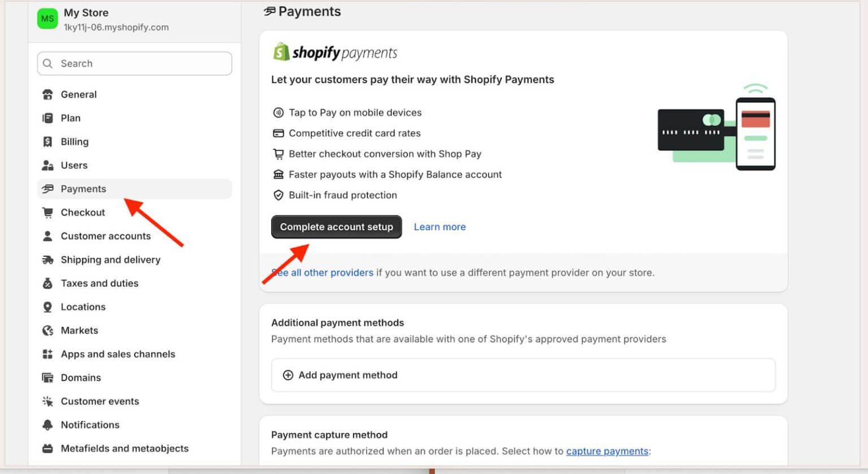Select the General settings icon
Viewport: 868px width, 474px height.
pos(49,94)
